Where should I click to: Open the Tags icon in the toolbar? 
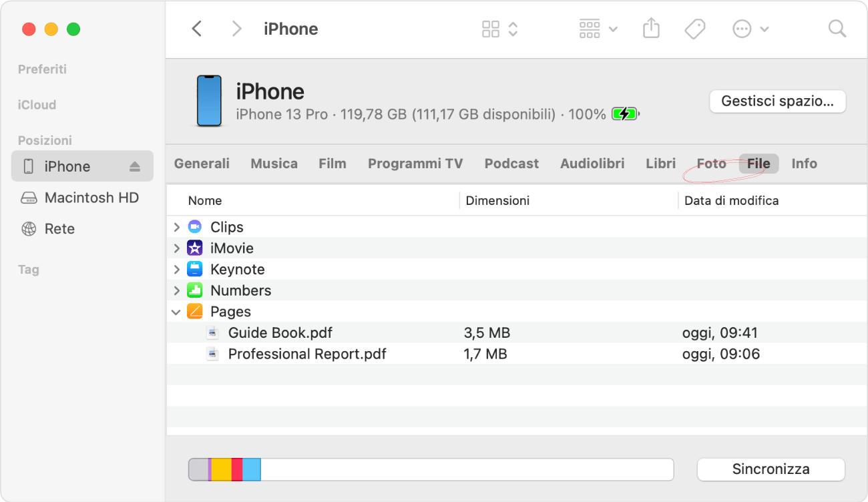coord(695,29)
